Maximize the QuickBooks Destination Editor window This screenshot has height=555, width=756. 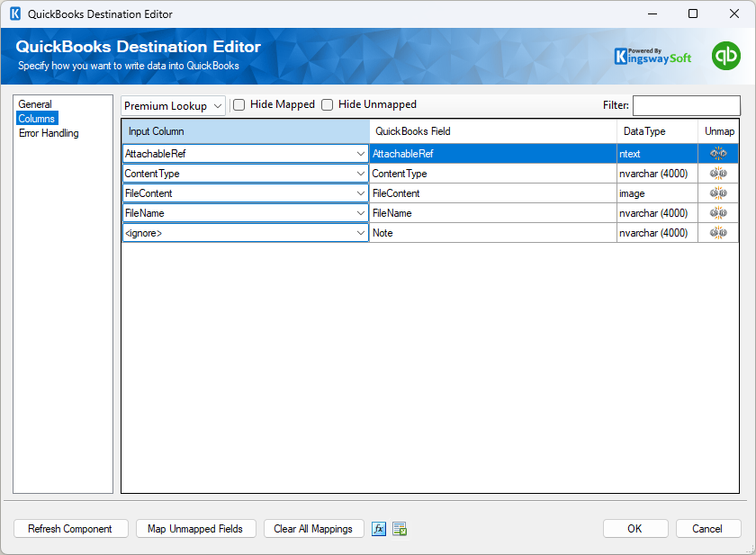point(693,13)
